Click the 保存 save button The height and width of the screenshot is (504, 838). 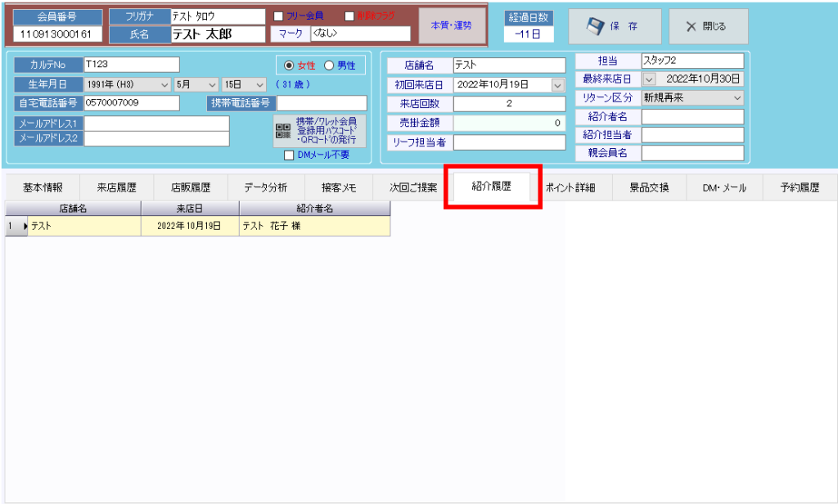615,26
